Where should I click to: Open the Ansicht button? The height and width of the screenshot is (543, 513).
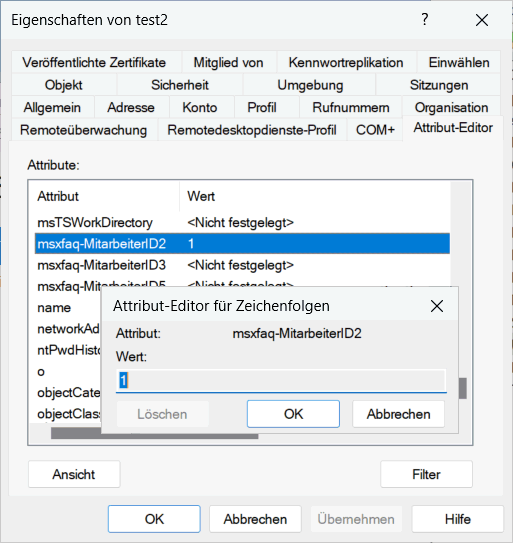point(74,474)
